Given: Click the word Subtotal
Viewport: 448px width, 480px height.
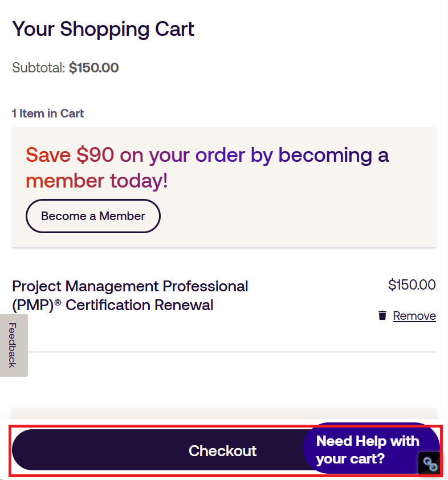Looking at the screenshot, I should pos(38,68).
